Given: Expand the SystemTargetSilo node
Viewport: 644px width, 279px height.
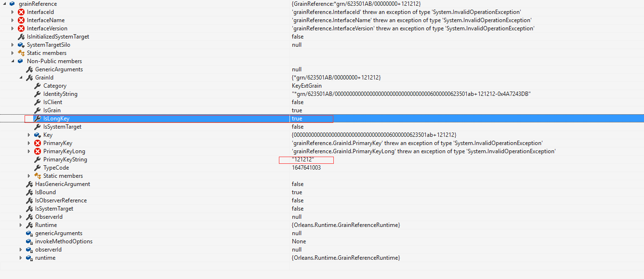Looking at the screenshot, I should [12, 44].
